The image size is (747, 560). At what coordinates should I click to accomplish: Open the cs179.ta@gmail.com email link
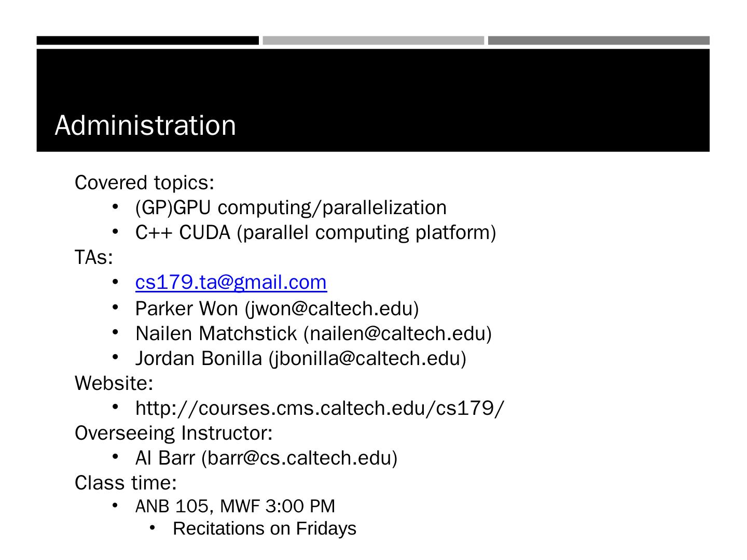231,283
